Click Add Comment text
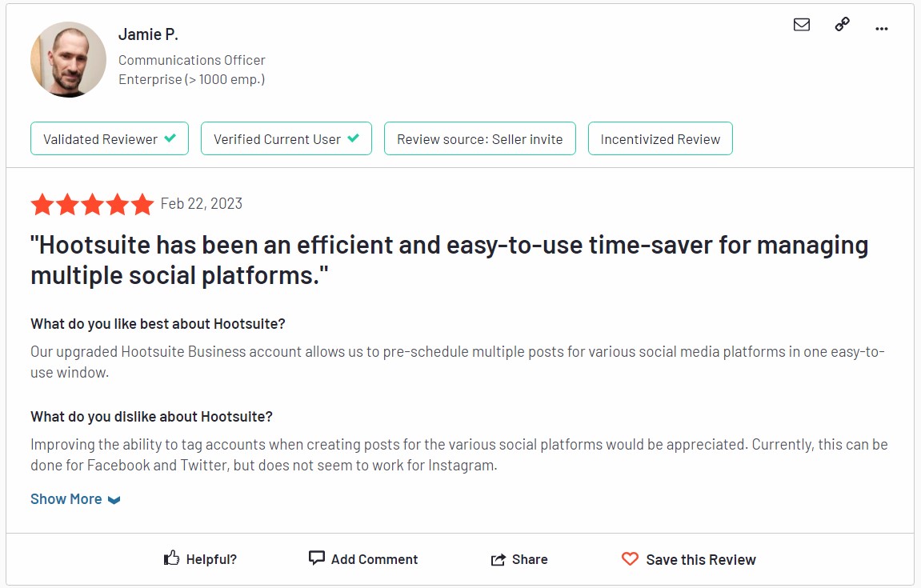The height and width of the screenshot is (588, 921). pos(374,559)
